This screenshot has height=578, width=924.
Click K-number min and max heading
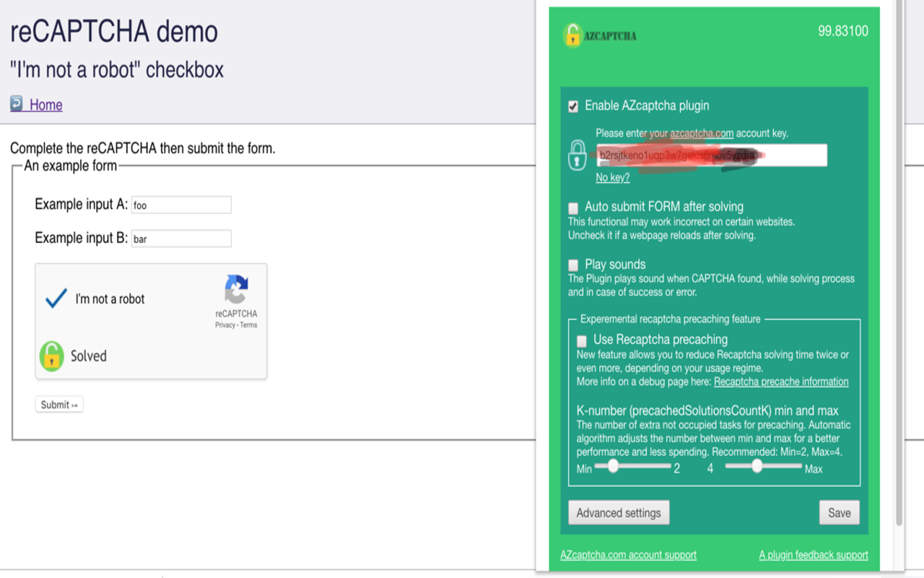707,410
